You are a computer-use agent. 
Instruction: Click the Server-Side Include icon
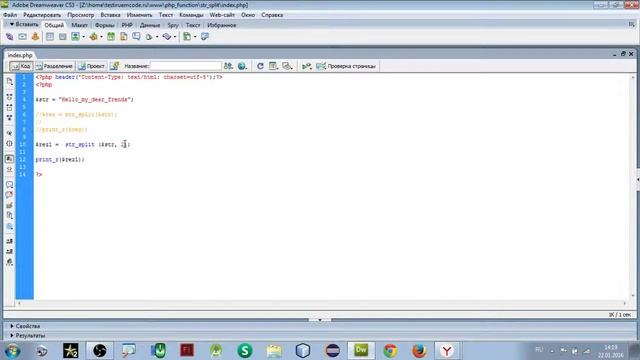(123, 37)
